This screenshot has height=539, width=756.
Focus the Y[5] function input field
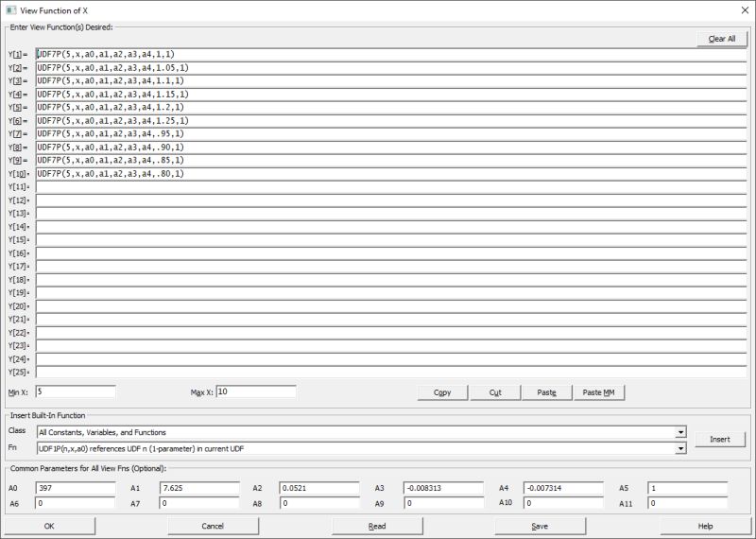pyautogui.click(x=391, y=108)
